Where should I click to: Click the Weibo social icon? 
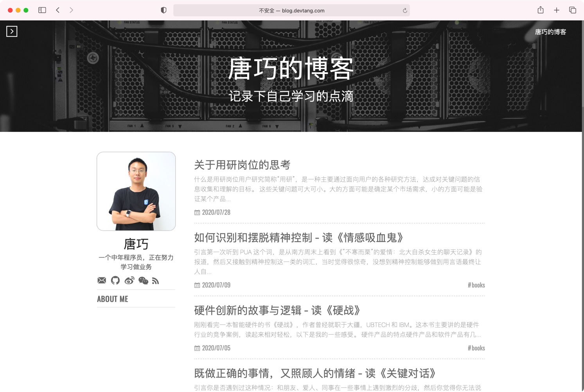coord(129,280)
